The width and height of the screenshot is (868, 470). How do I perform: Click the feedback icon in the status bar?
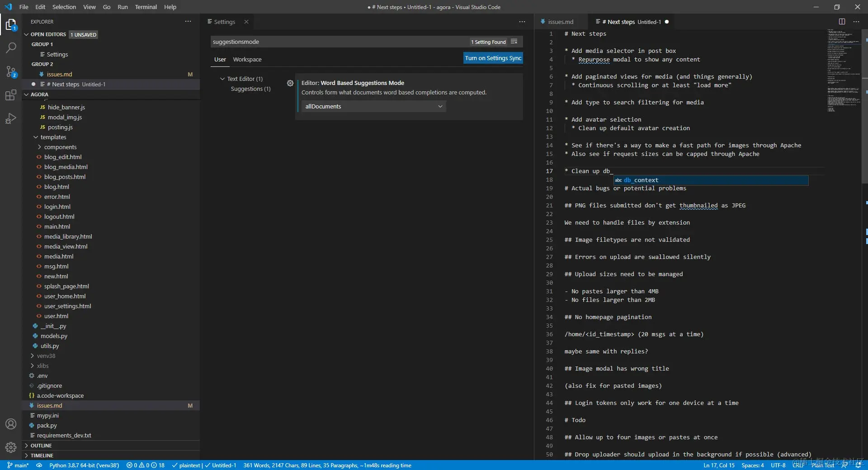845,465
